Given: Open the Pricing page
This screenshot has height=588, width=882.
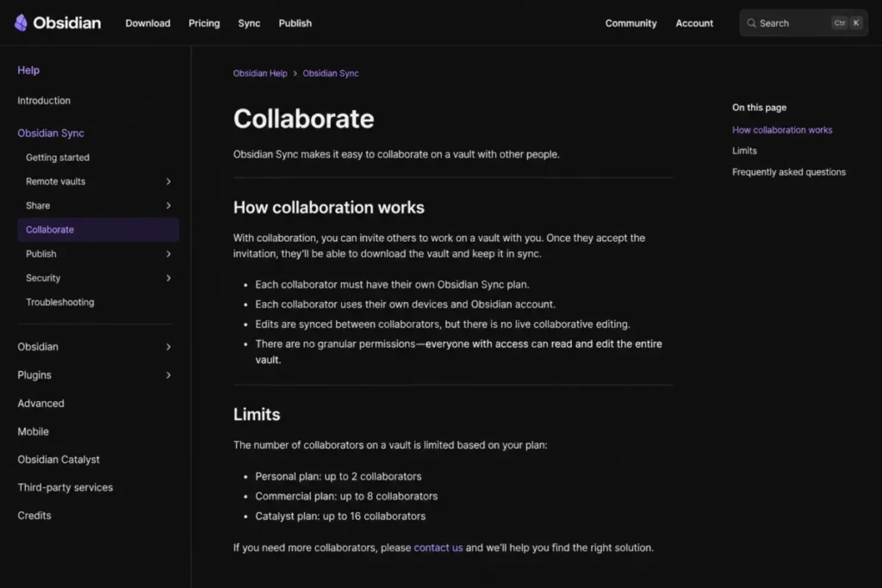Looking at the screenshot, I should 204,23.
